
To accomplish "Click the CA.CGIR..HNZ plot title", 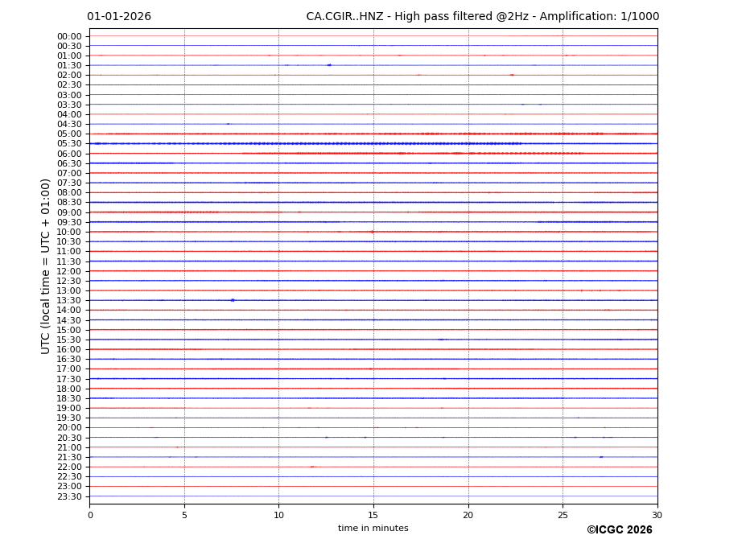I will click(x=482, y=17).
